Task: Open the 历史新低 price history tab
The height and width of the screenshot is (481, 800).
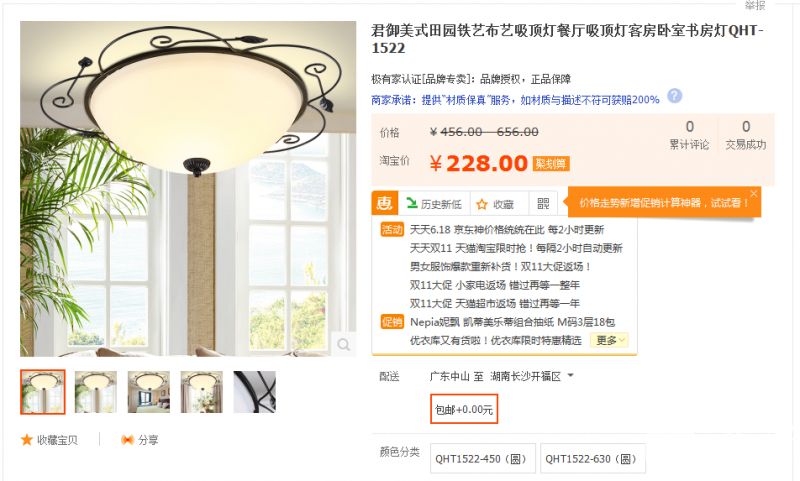Action: [x=434, y=204]
